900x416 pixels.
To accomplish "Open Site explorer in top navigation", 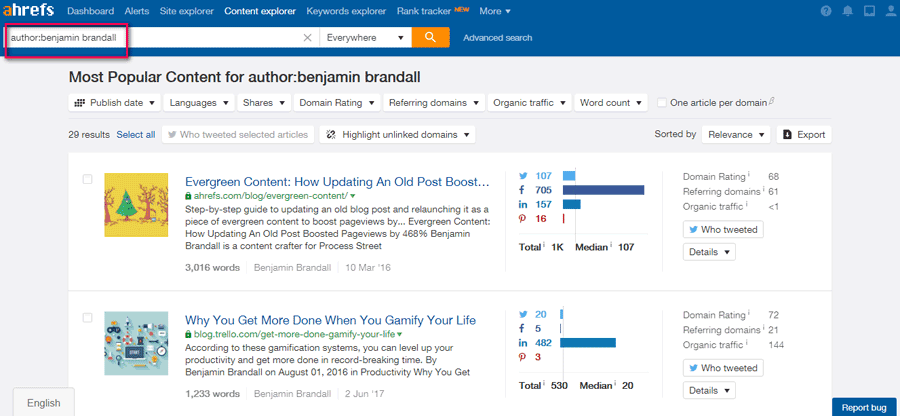I will click(187, 11).
